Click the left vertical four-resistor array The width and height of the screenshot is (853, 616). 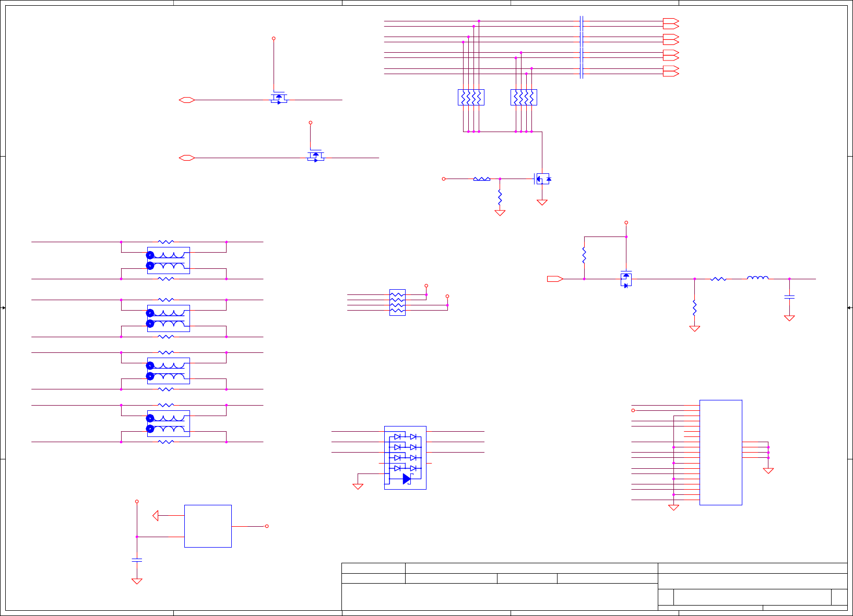click(x=471, y=98)
